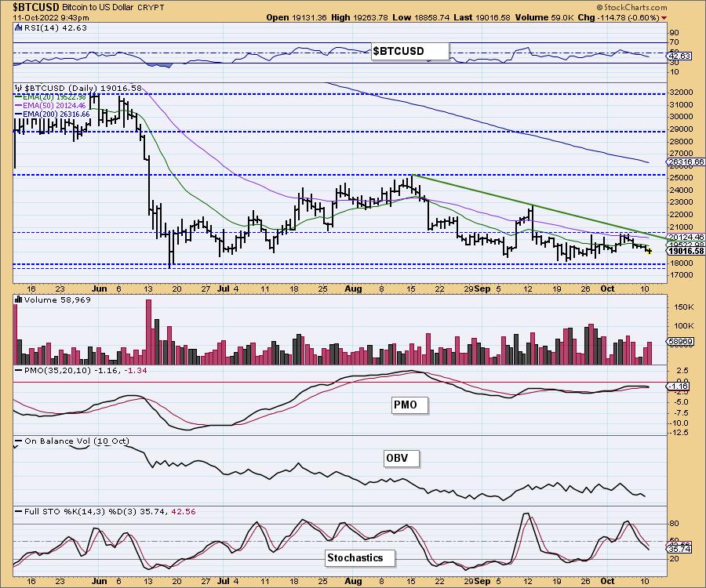The height and width of the screenshot is (588, 706).
Task: Click the 'Volume 58,969' legend text
Action: click(x=57, y=299)
